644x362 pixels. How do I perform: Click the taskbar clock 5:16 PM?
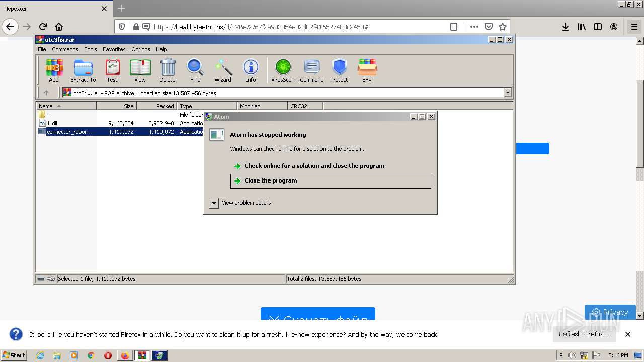[x=618, y=355]
